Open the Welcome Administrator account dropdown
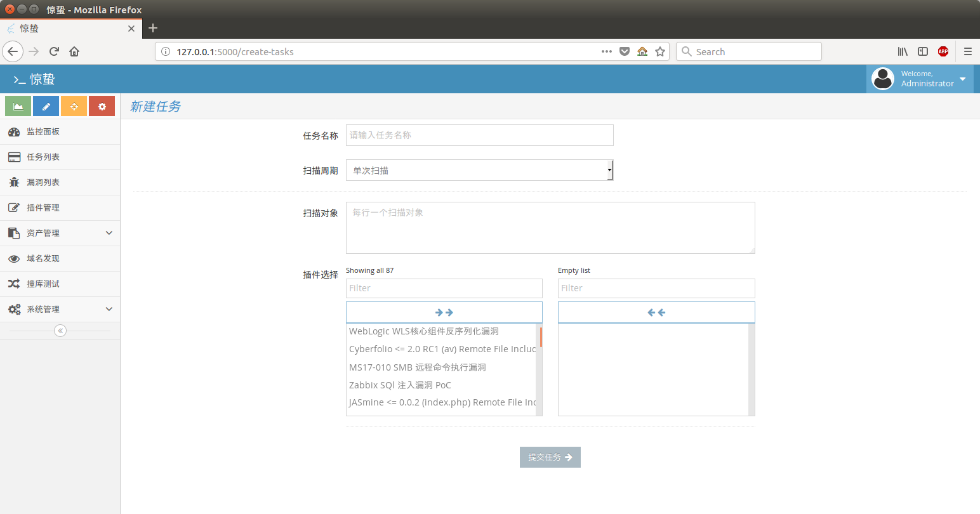980x514 pixels. pyautogui.click(x=920, y=79)
